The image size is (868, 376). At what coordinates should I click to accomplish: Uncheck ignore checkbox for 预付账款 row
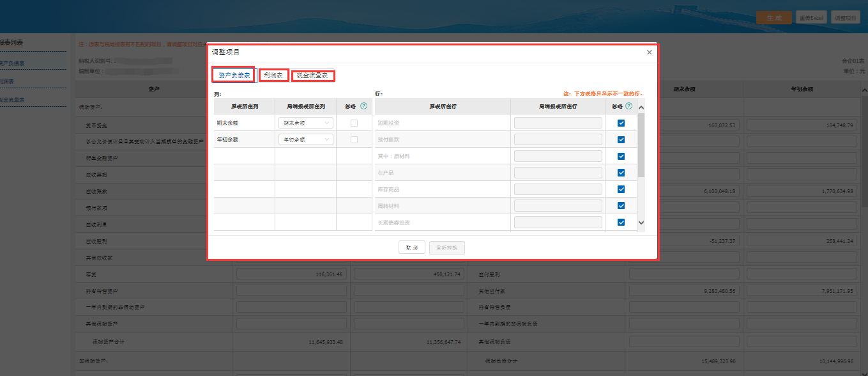click(621, 139)
